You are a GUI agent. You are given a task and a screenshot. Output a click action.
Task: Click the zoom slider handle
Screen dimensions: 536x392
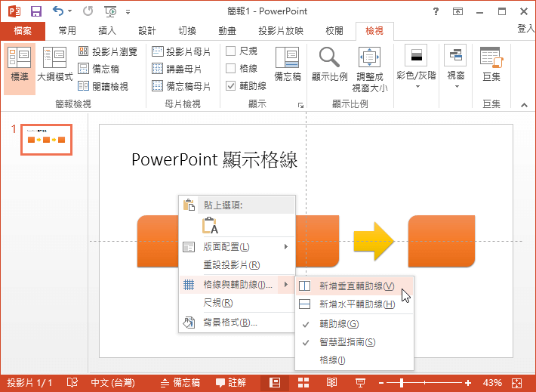coord(402,383)
